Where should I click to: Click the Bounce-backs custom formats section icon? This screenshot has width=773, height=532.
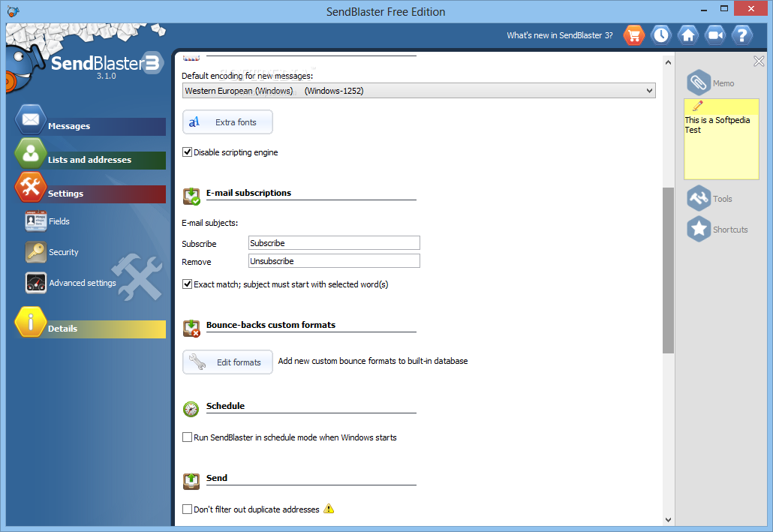pyautogui.click(x=191, y=329)
